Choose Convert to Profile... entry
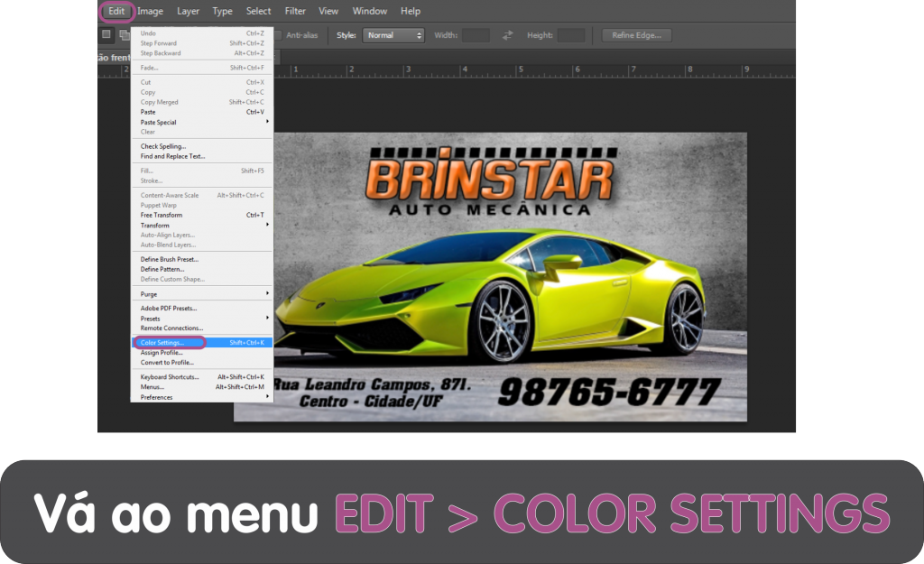924x564 pixels. pyautogui.click(x=201, y=363)
